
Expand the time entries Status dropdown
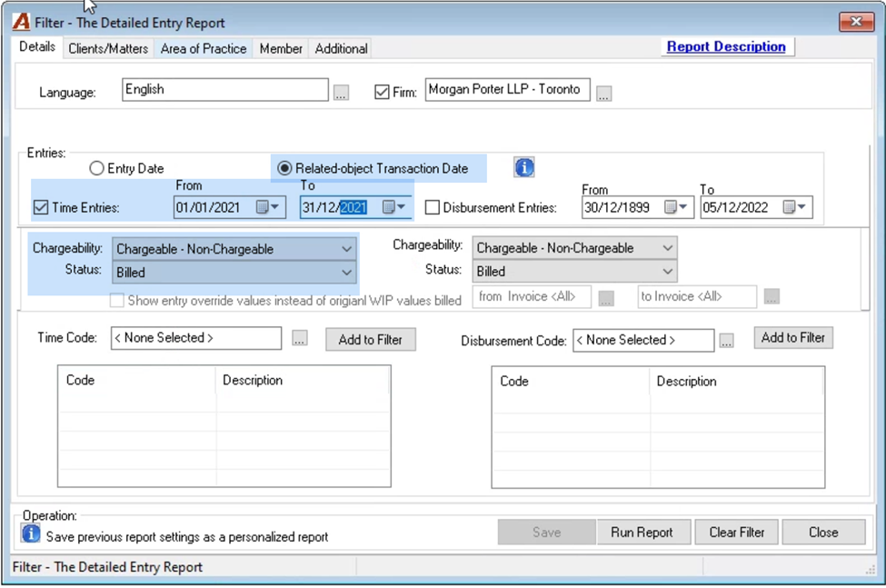(x=346, y=273)
